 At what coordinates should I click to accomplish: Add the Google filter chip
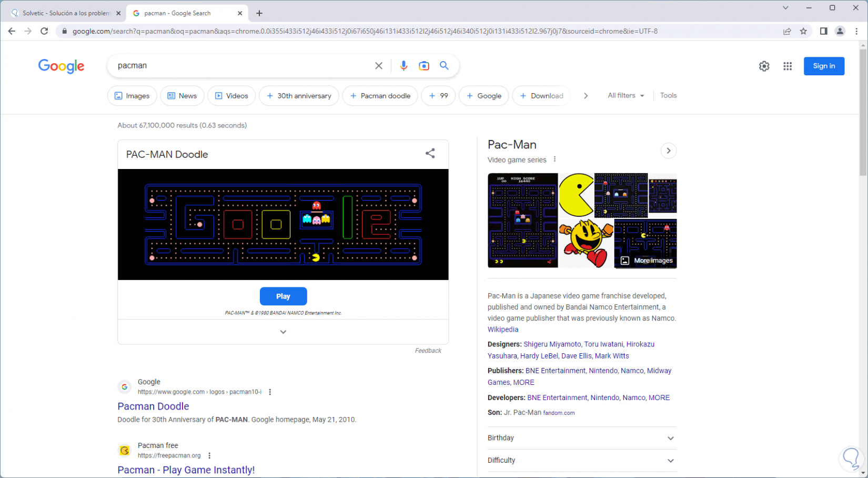pyautogui.click(x=484, y=96)
